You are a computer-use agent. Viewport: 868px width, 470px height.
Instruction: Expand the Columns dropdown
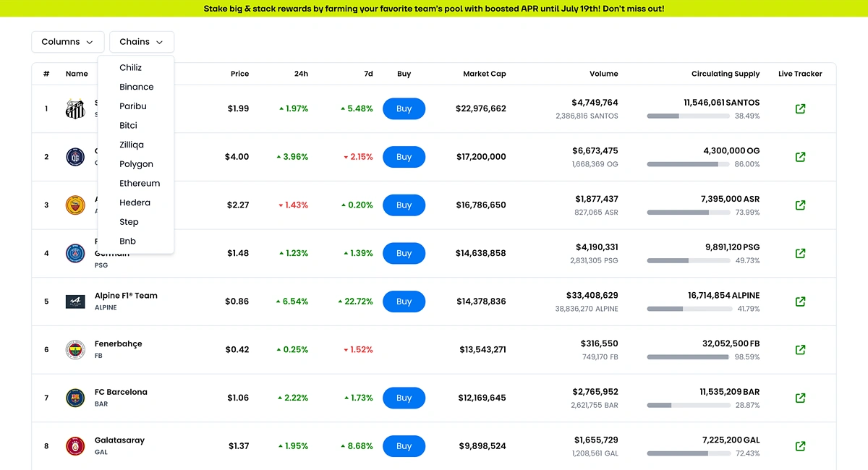pos(68,42)
